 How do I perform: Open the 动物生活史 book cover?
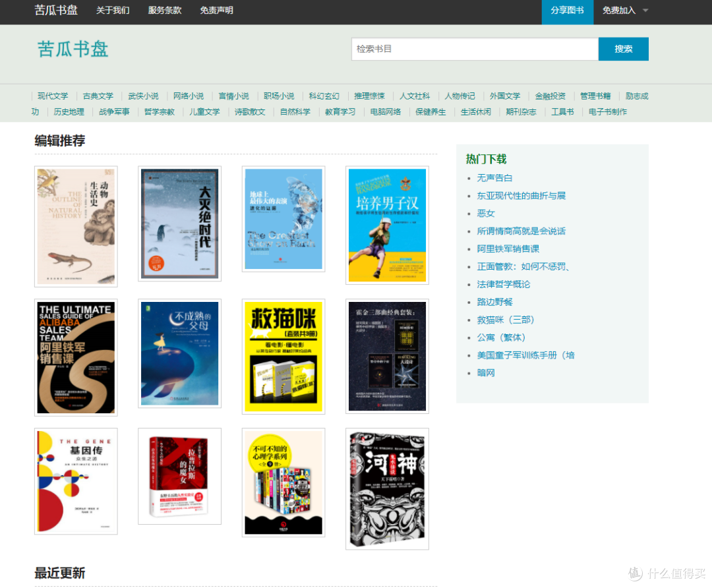pyautogui.click(x=76, y=227)
